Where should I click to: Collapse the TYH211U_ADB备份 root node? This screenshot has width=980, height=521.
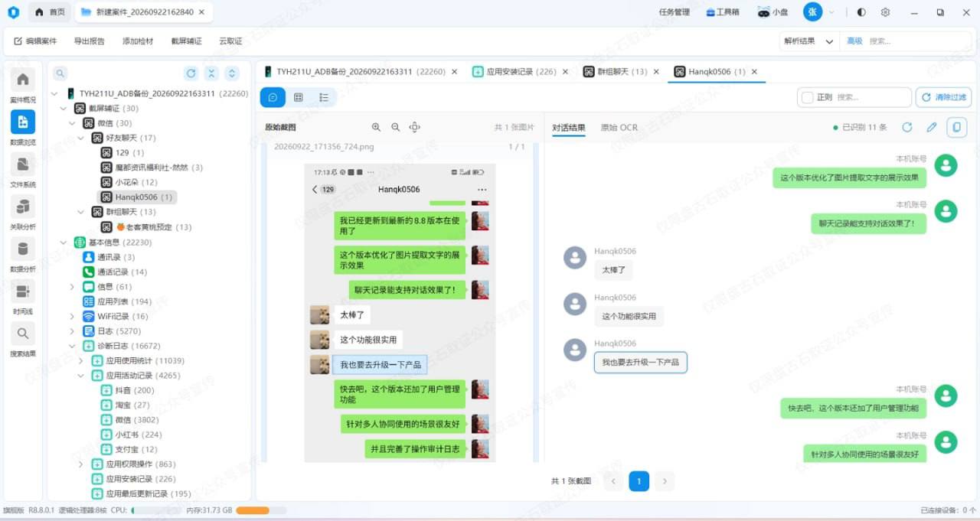[55, 93]
